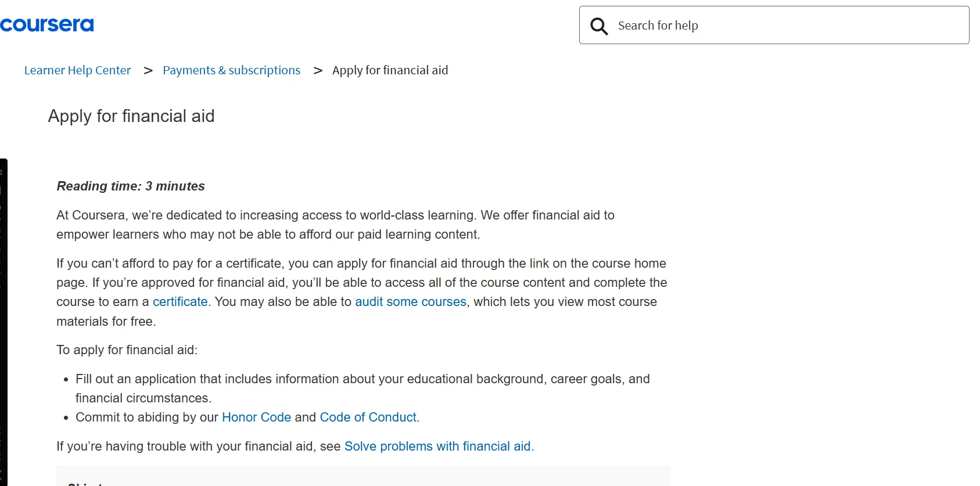Click the certificate hyperlink
The image size is (980, 486).
[x=180, y=301]
